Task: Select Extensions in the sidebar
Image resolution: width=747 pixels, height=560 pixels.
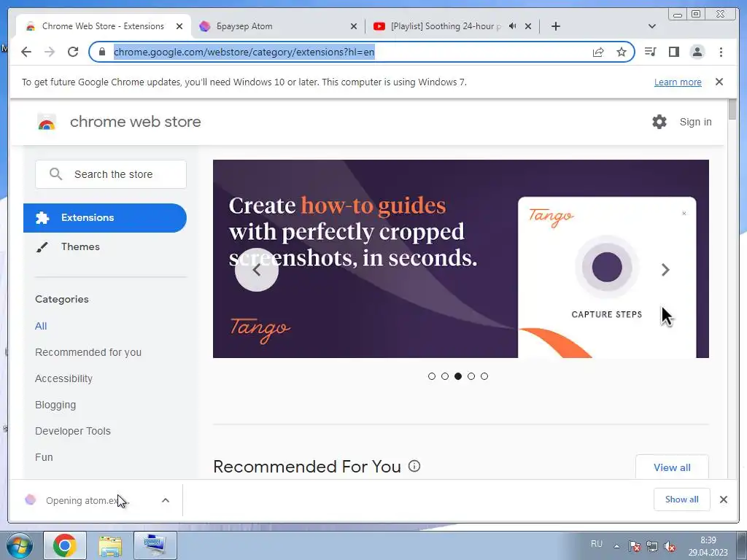Action: tap(105, 217)
